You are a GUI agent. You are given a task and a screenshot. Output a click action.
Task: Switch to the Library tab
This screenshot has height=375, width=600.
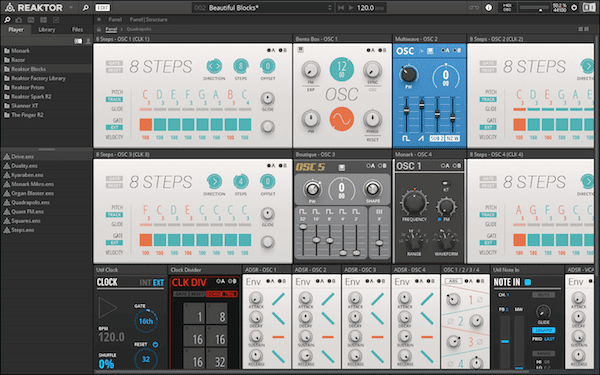click(47, 29)
